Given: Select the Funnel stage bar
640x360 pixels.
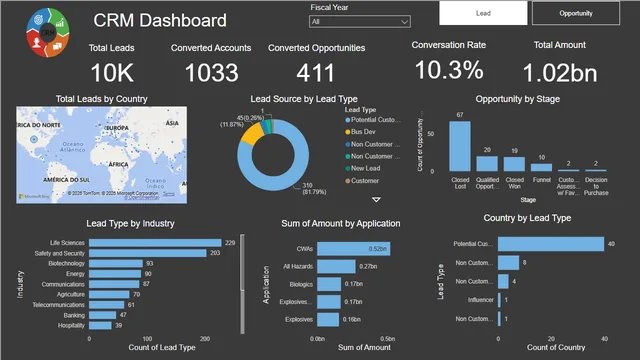Looking at the screenshot, I should click(x=541, y=167).
